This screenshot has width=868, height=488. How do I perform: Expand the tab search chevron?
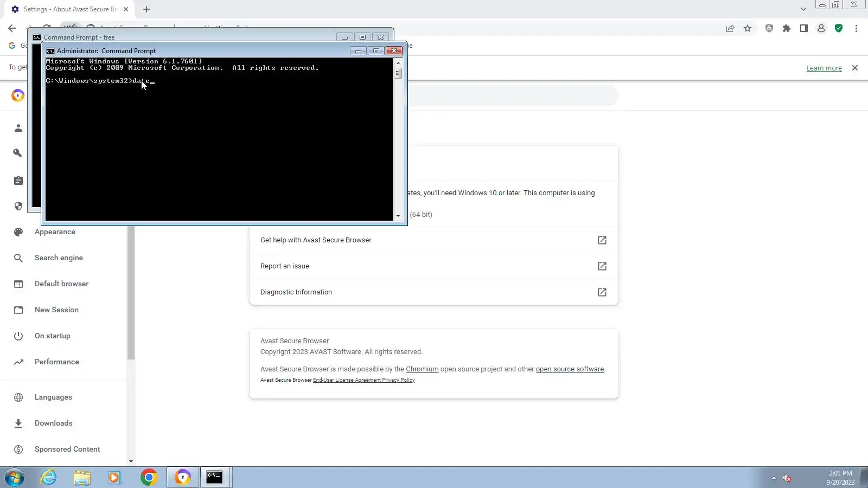[803, 9]
